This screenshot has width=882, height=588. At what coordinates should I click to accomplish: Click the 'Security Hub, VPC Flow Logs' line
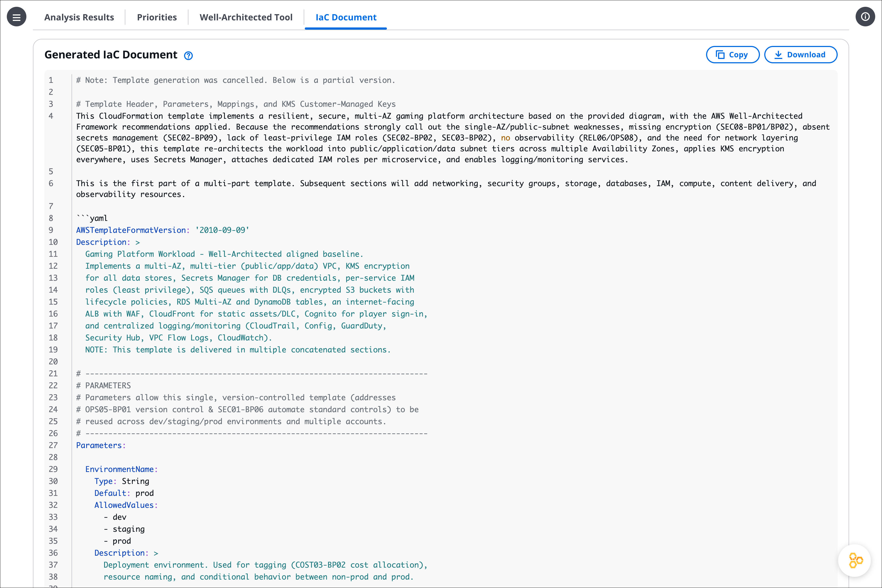pos(179,338)
